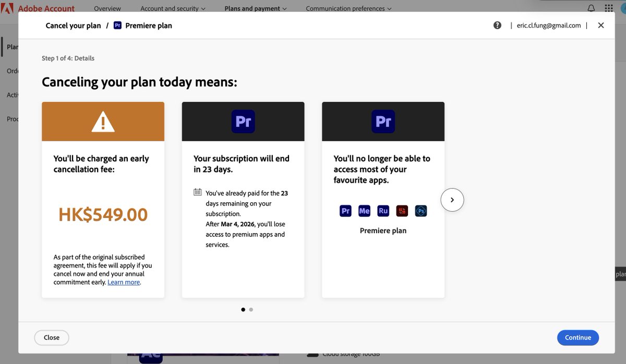Click the eric.cl.fung@gmail.com account email

pos(549,25)
